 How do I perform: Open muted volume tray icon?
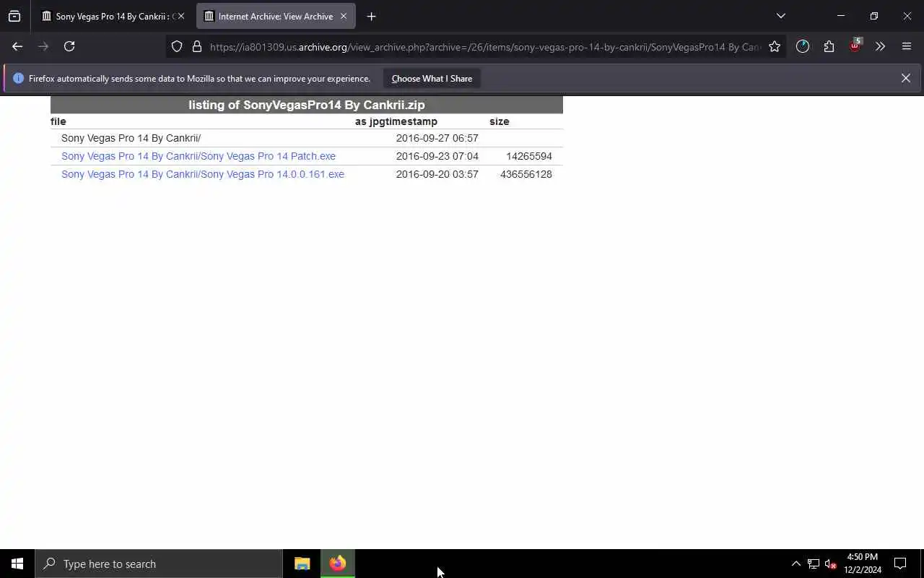click(831, 564)
